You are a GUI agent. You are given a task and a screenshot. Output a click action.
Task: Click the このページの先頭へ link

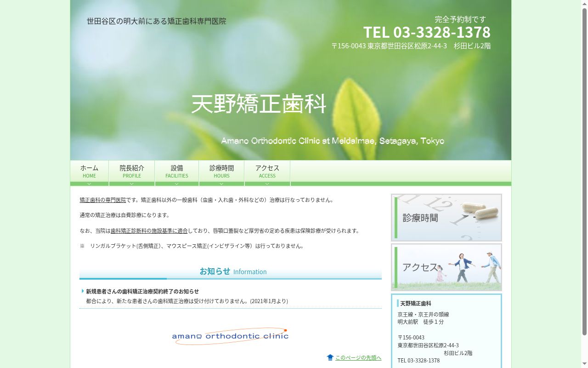358,358
